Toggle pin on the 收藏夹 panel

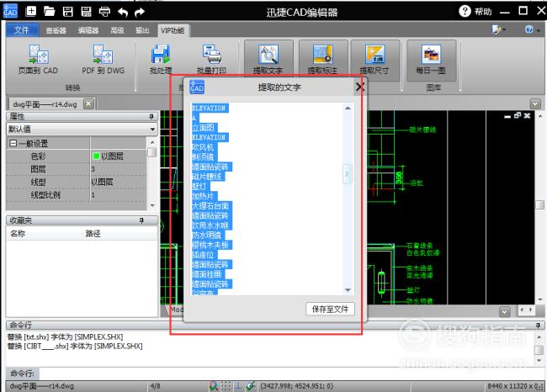(x=141, y=220)
